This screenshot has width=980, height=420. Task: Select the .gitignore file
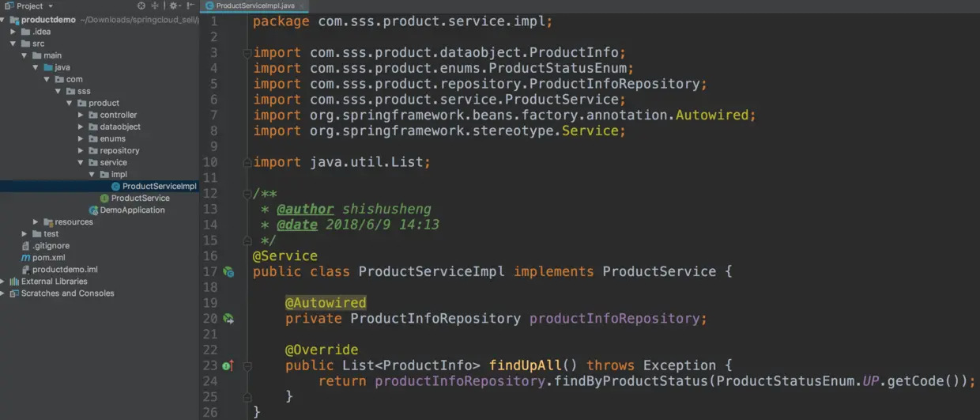pos(51,245)
